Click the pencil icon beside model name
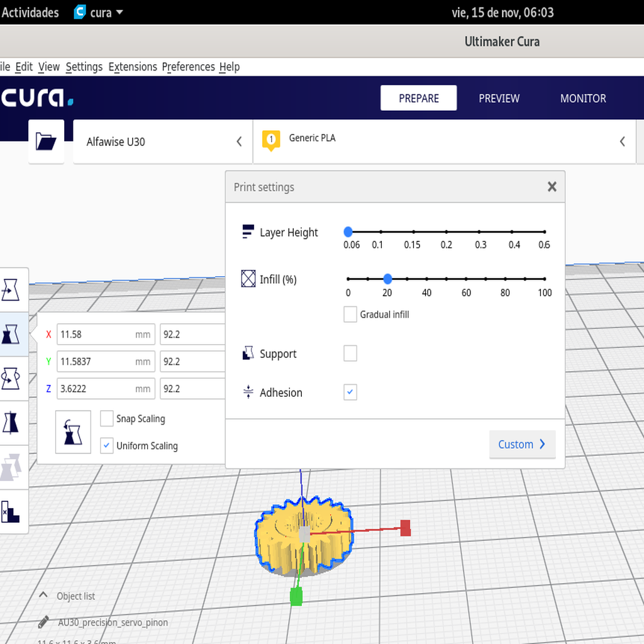644x644 pixels. click(43, 623)
